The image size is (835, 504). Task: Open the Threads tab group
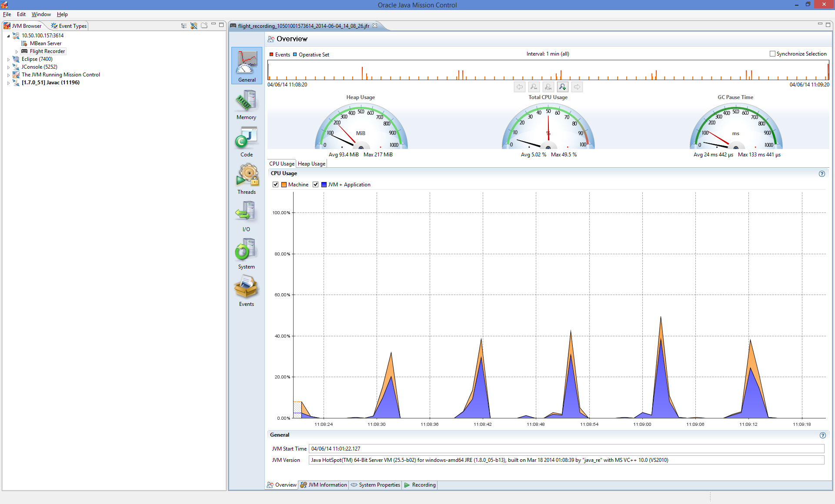(x=247, y=179)
